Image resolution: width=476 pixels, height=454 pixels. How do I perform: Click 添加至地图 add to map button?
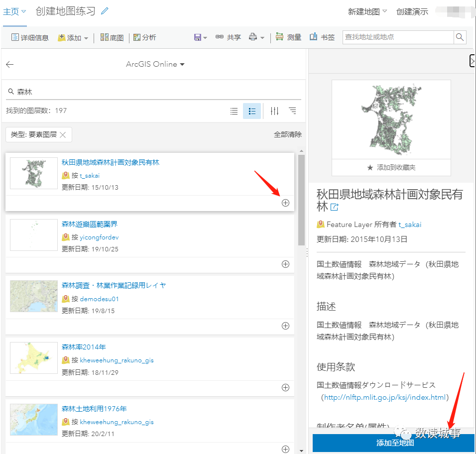(393, 443)
